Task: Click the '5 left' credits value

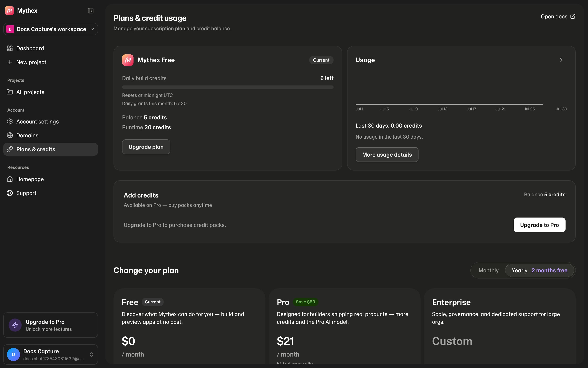Action: 327,78
